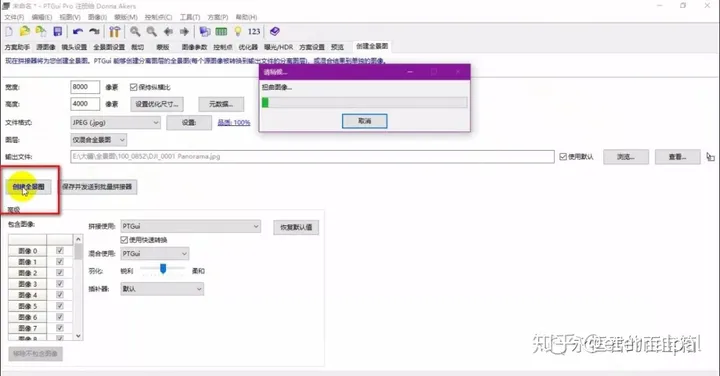
Task: Uncheck the checkbox for 图像 1
Action: 60,262
